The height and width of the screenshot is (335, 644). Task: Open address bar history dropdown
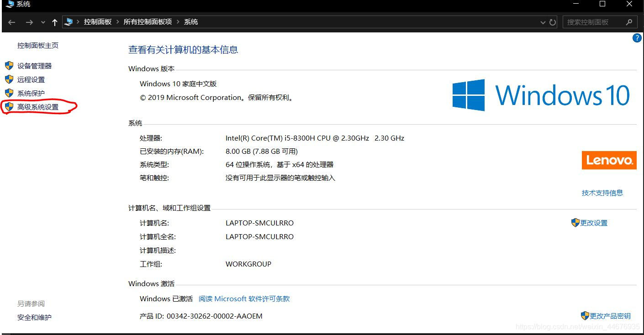pyautogui.click(x=543, y=22)
